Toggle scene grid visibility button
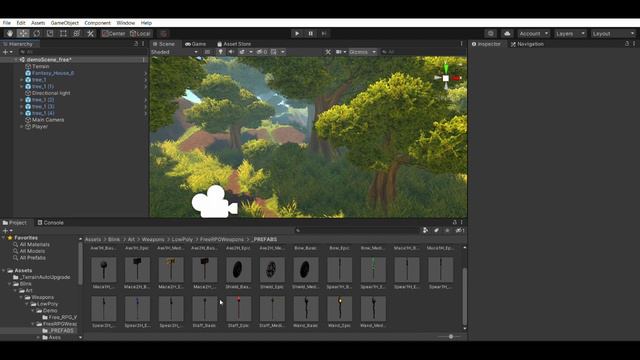The width and height of the screenshot is (640, 360). (274, 52)
